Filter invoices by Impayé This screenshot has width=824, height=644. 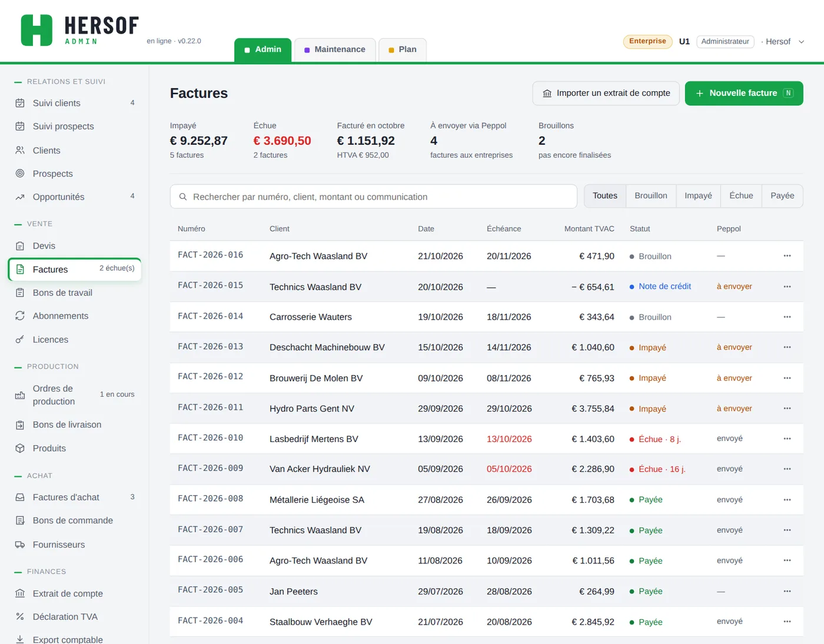tap(698, 196)
